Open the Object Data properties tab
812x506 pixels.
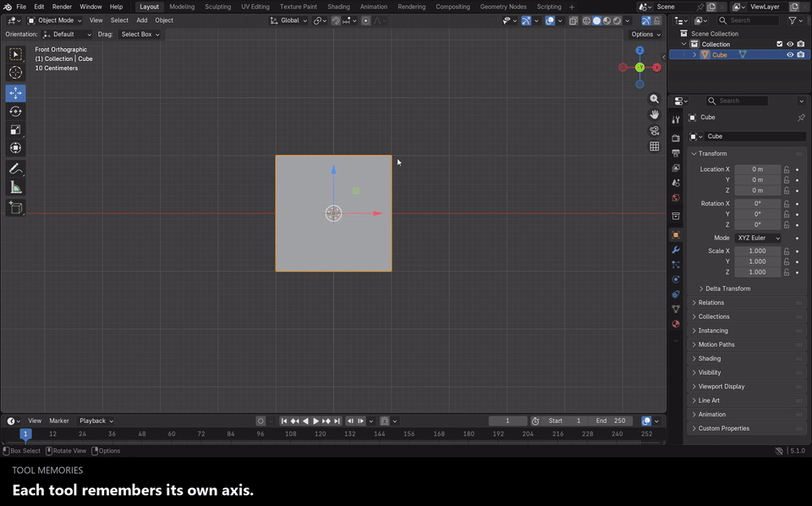tap(676, 309)
